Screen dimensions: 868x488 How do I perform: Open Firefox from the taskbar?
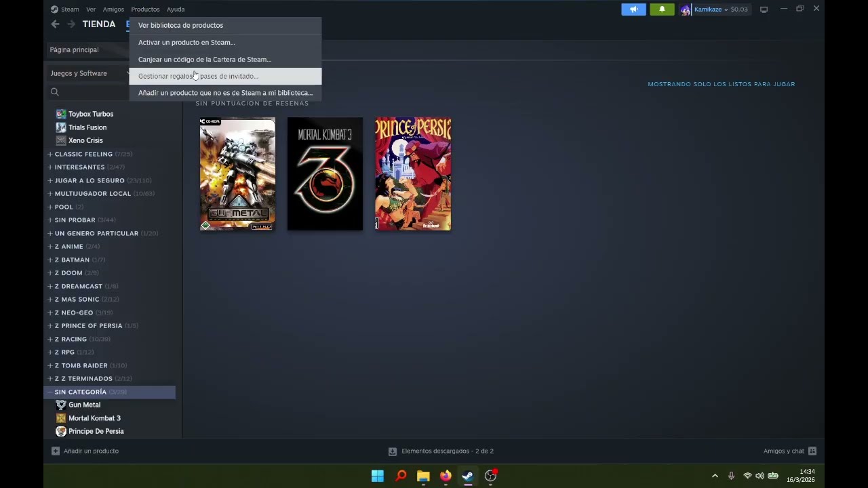pos(446,476)
